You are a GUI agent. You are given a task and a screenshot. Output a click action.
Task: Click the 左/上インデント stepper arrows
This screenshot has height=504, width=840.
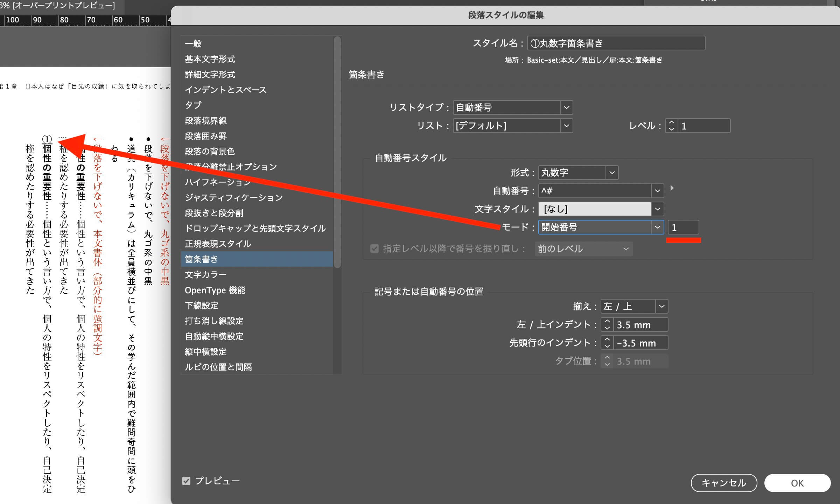click(x=607, y=324)
